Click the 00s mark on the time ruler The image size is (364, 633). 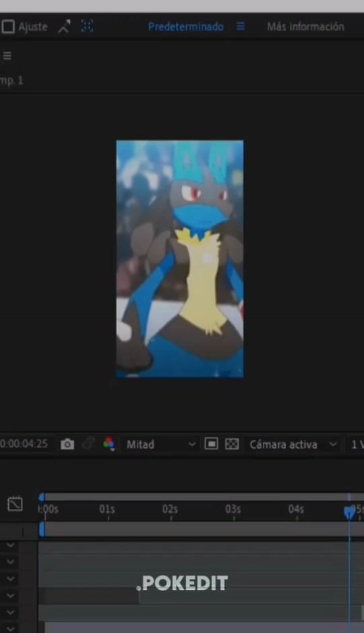tap(49, 510)
